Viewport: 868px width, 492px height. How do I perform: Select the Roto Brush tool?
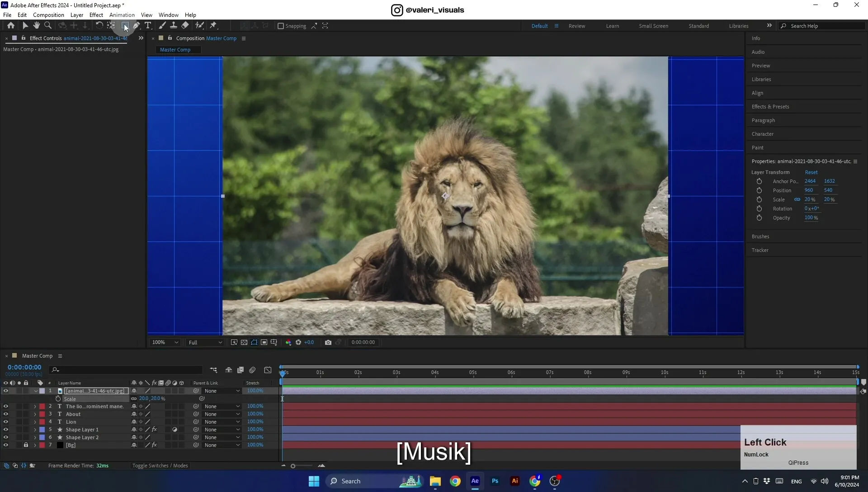[199, 26]
